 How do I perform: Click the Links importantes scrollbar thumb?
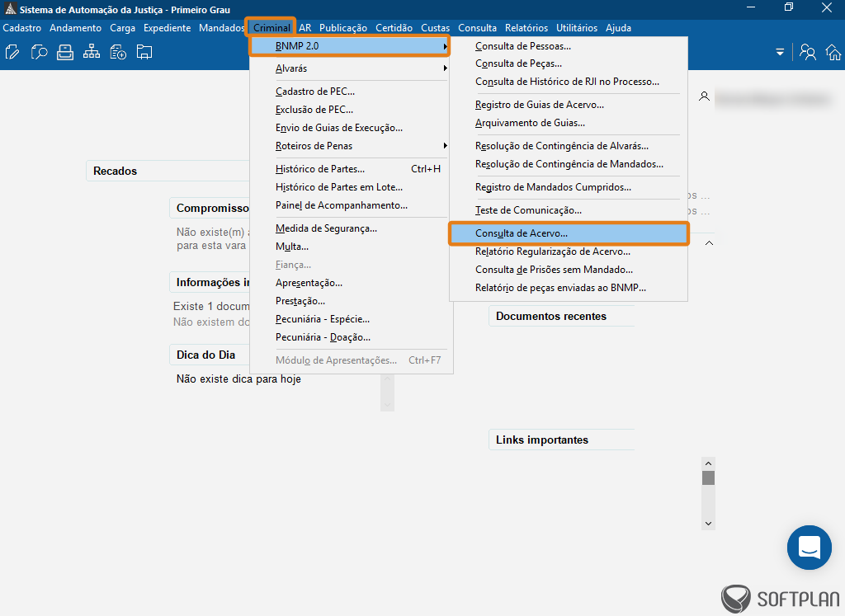pos(708,478)
